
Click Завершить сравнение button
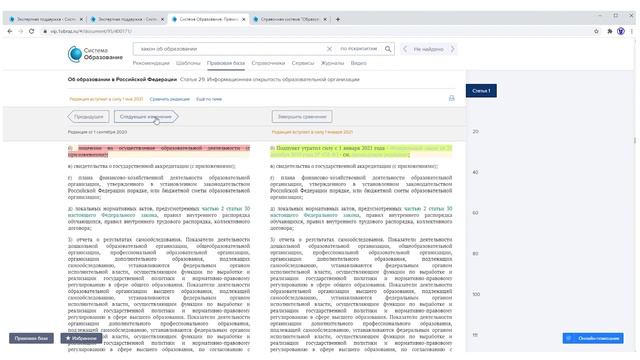click(302, 117)
